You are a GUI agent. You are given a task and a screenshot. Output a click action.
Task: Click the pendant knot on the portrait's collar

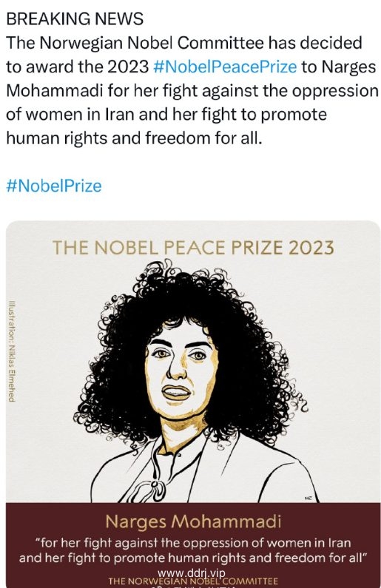[x=154, y=486]
